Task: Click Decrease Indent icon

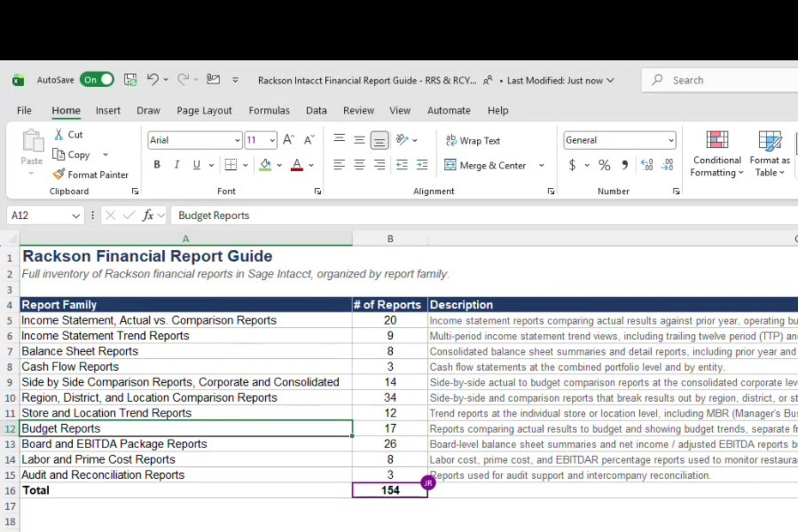Action: (x=402, y=165)
